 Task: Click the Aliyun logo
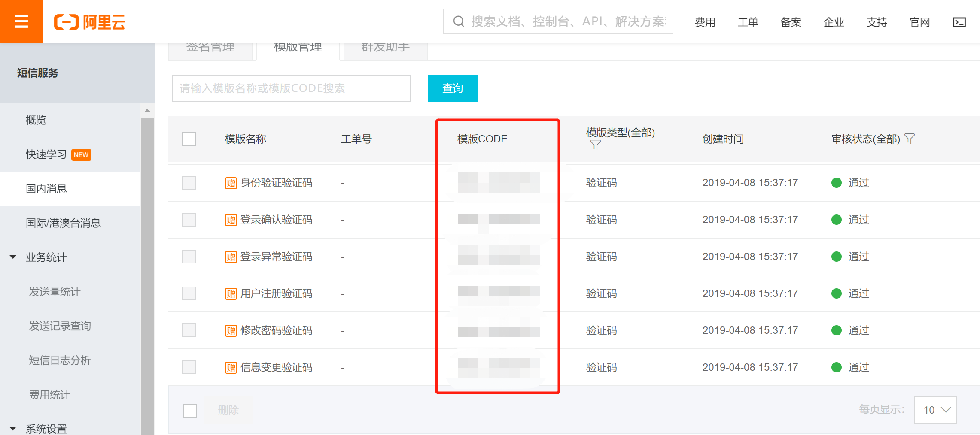(x=89, y=22)
